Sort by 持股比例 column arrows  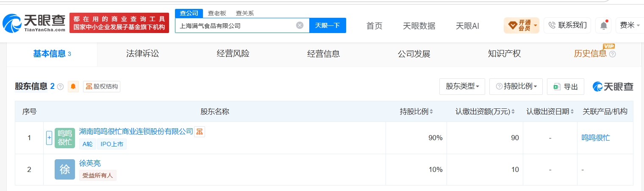click(x=431, y=112)
